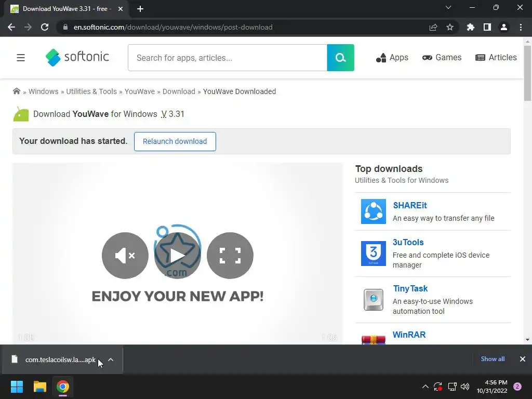Click the YouWave android app icon
Screen dimensions: 532x399
coord(21,114)
